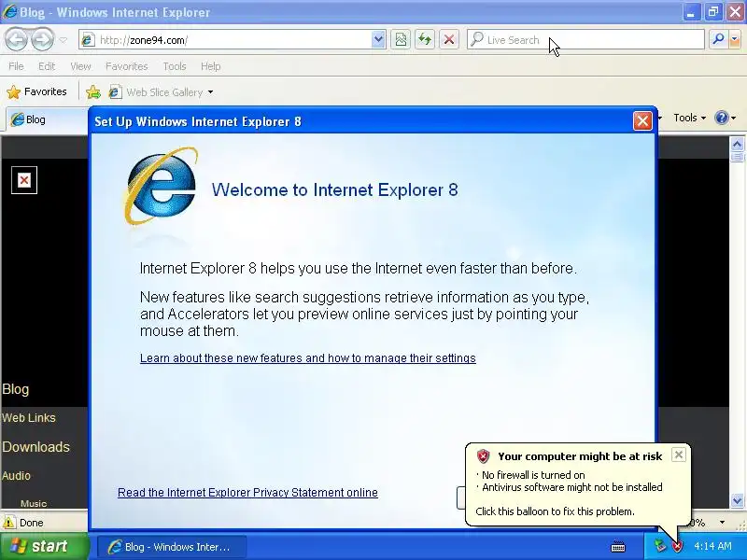Screen dimensions: 747x560
Task: Open the search provider dropdown arrow
Action: 735,40
